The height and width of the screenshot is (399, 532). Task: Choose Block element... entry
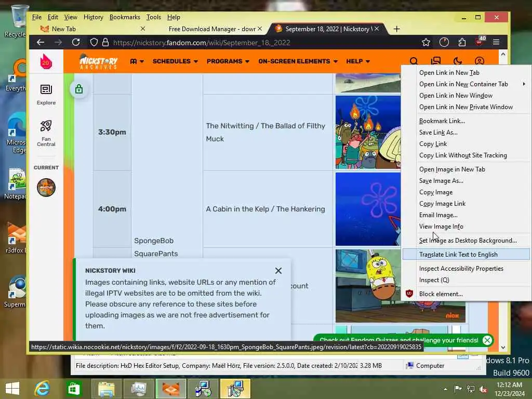coord(467,294)
